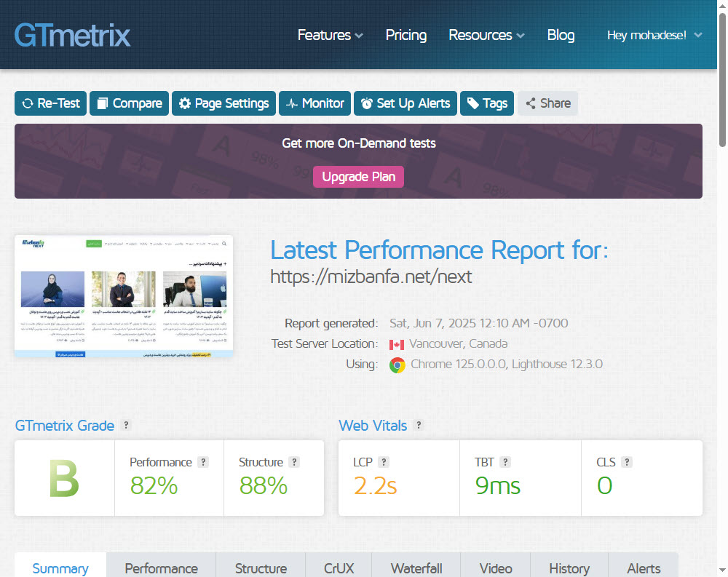Click the 88% Structure score

[264, 486]
